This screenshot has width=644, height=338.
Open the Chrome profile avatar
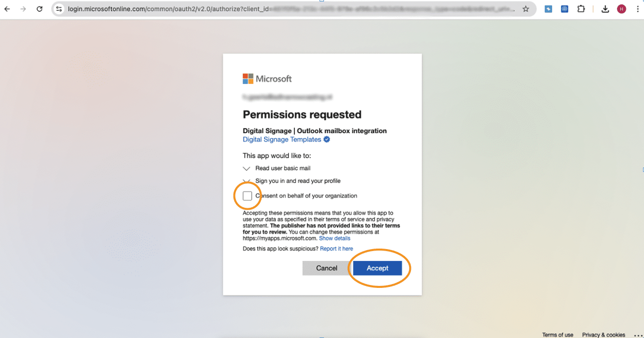621,9
